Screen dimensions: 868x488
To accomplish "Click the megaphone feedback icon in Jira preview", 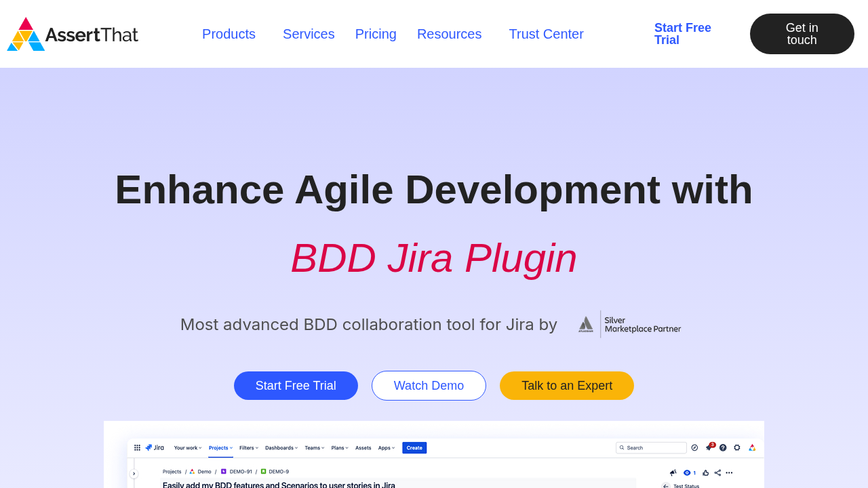I will (673, 472).
